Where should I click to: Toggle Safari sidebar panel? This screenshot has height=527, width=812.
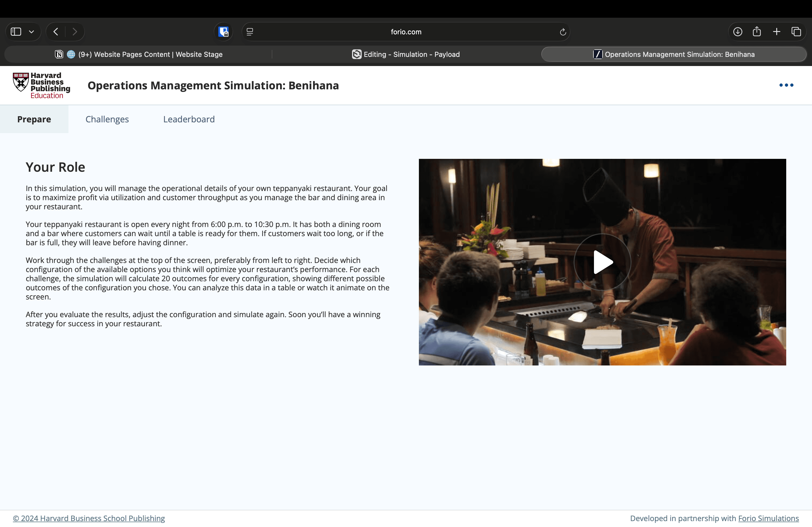pos(16,32)
